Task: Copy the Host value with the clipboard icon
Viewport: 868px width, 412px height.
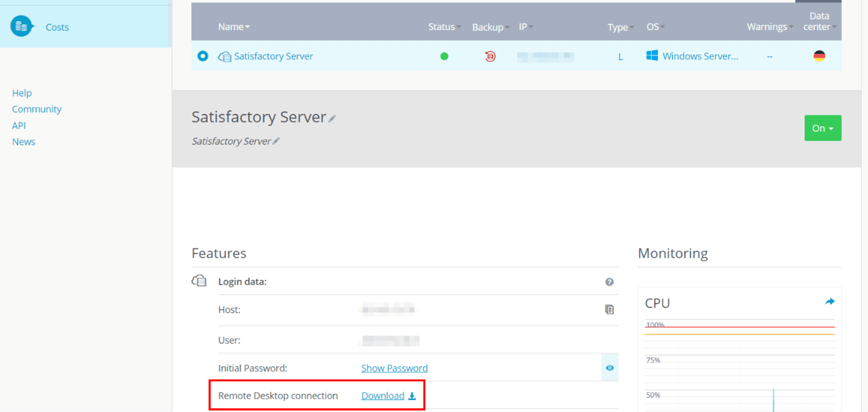Action: [x=609, y=309]
